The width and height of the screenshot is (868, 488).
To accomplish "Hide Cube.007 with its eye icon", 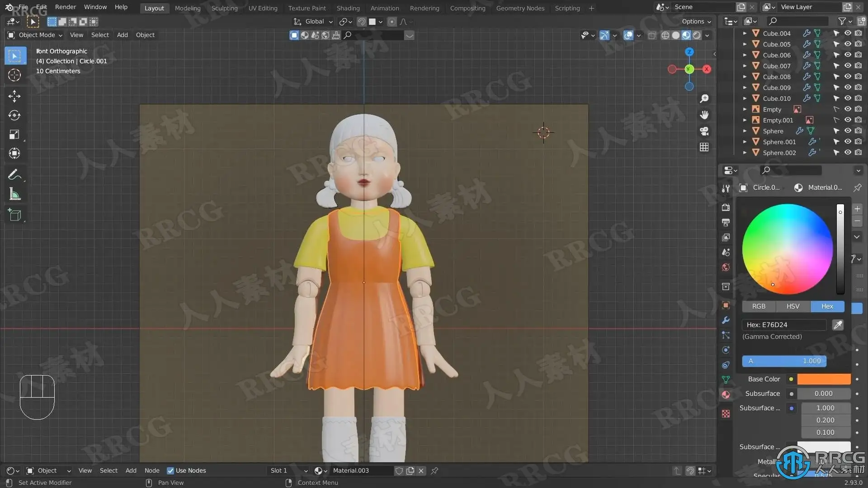I will point(848,66).
